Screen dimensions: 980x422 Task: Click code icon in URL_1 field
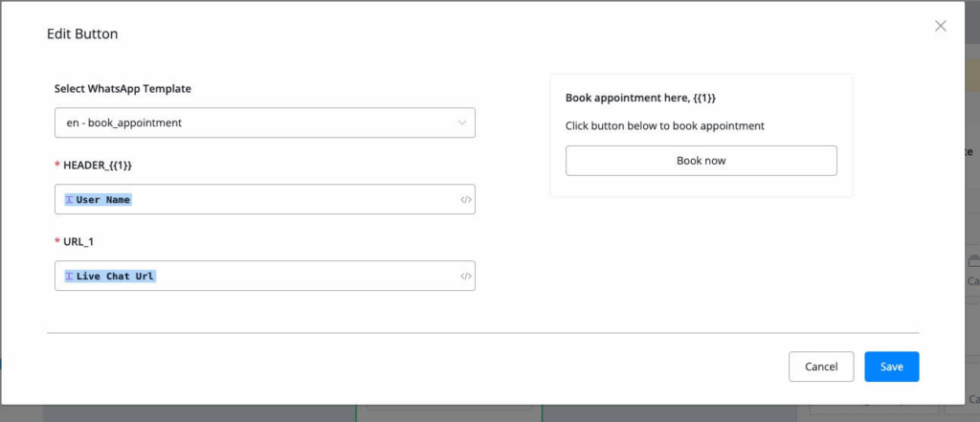465,277
